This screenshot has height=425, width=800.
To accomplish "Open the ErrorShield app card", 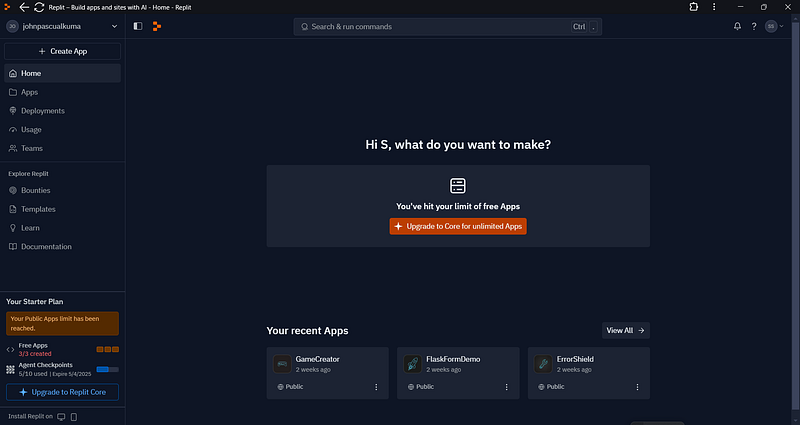I will pyautogui.click(x=589, y=373).
